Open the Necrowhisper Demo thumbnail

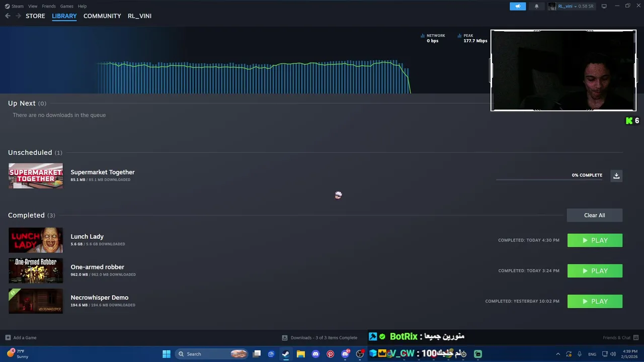tap(36, 301)
